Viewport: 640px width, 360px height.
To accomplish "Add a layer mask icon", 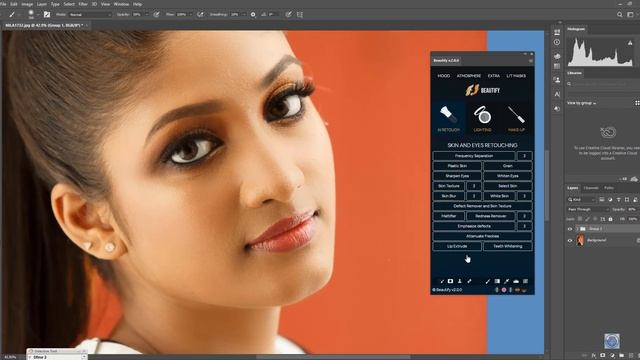I will [x=603, y=356].
